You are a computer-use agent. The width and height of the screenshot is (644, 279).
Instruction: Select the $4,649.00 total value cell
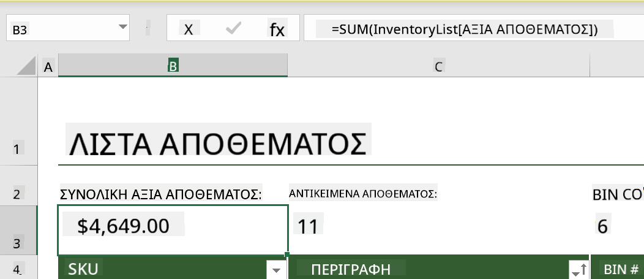(x=173, y=231)
